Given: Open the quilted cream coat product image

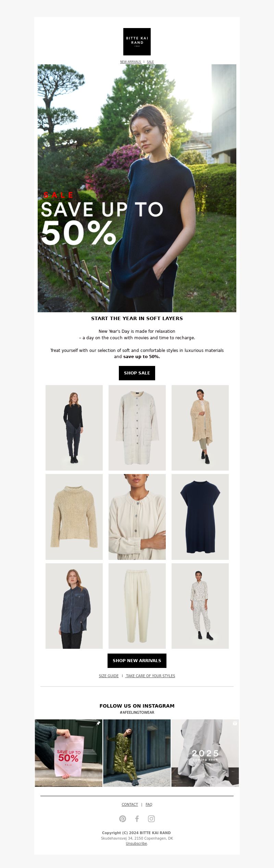Looking at the screenshot, I should (137, 428).
